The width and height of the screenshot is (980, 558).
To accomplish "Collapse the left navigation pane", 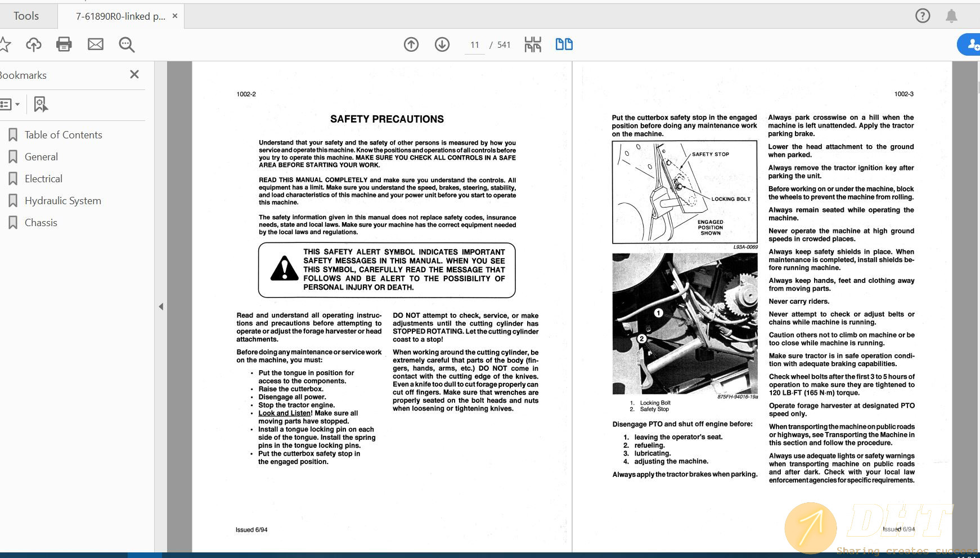I will [161, 307].
